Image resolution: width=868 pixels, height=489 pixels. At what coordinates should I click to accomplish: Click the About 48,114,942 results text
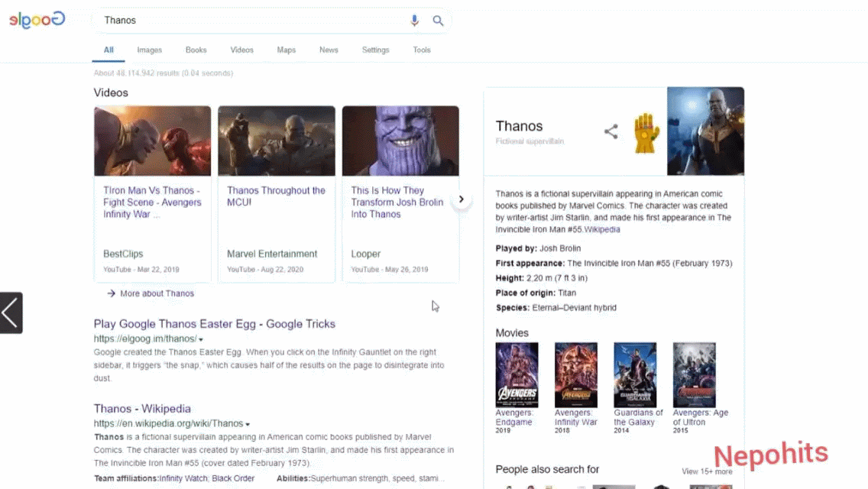pos(164,73)
